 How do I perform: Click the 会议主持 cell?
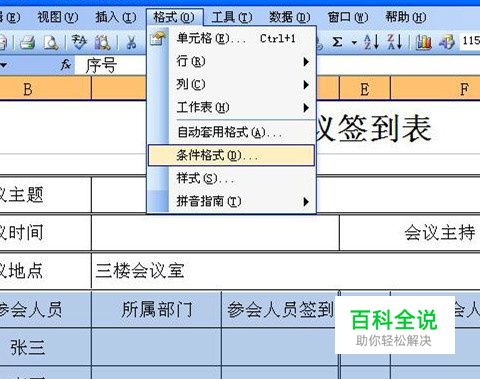pos(410,232)
